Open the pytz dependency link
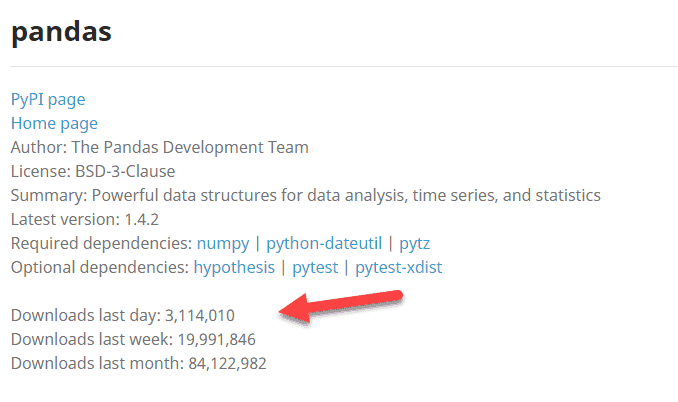 pos(414,244)
